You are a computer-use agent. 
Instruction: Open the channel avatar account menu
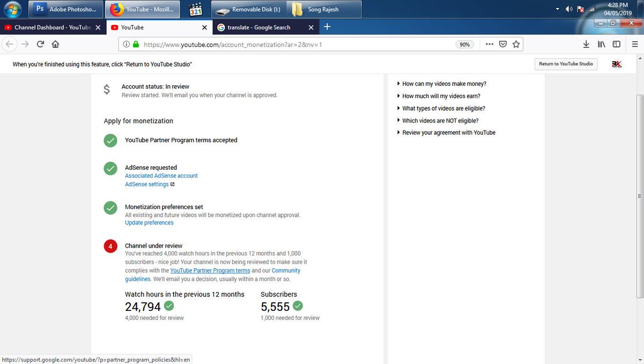pos(617,64)
